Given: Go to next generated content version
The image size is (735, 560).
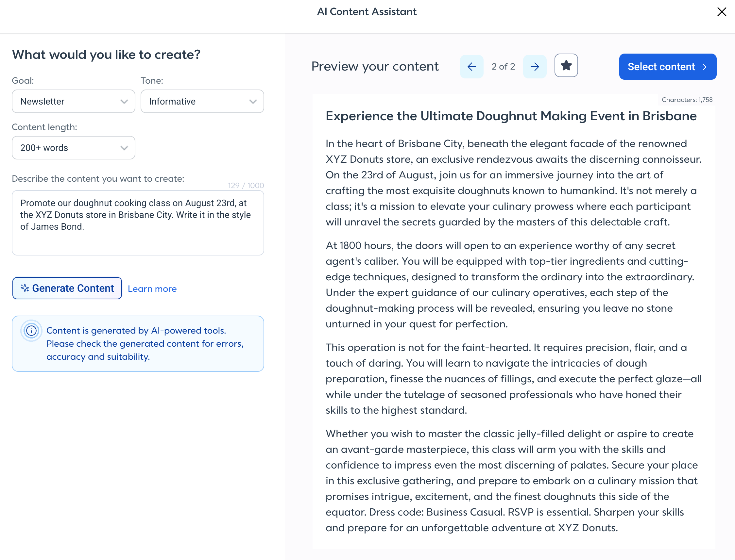Looking at the screenshot, I should [535, 67].
